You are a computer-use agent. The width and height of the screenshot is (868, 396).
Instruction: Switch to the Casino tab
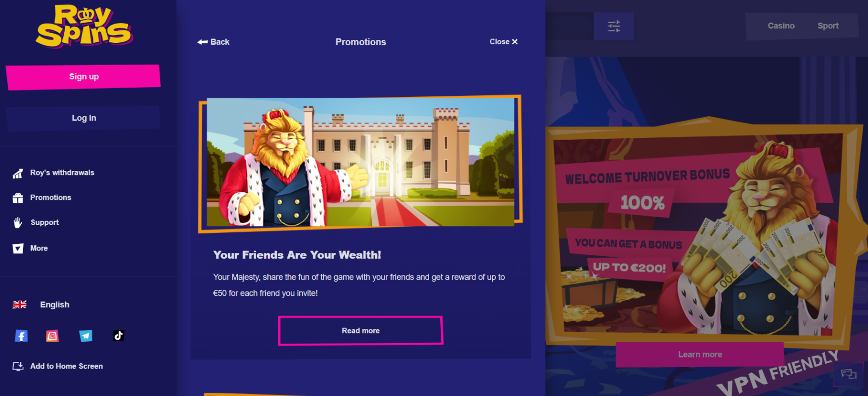781,26
